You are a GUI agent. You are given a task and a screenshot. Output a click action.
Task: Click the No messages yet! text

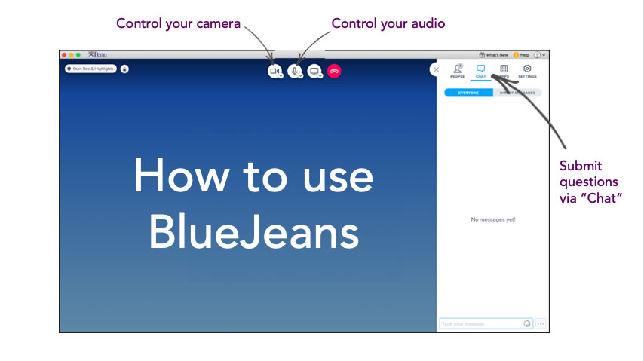tap(493, 219)
